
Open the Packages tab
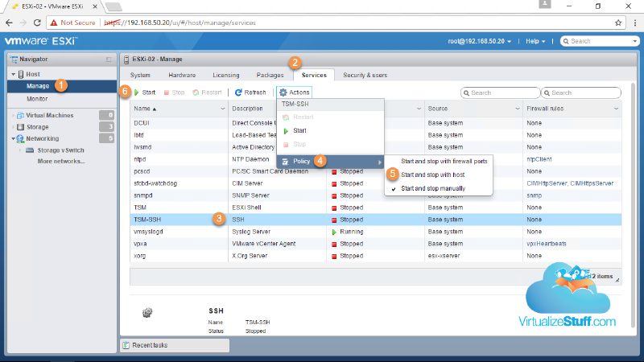click(270, 75)
